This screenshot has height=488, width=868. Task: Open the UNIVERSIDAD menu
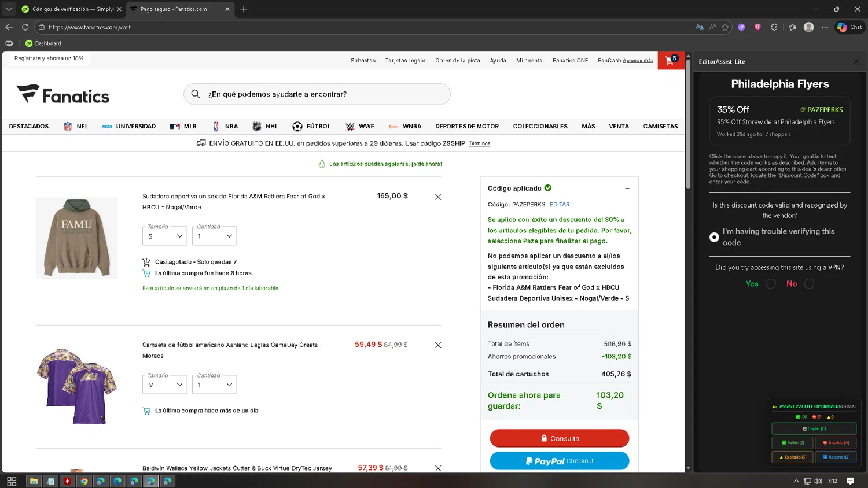click(128, 126)
